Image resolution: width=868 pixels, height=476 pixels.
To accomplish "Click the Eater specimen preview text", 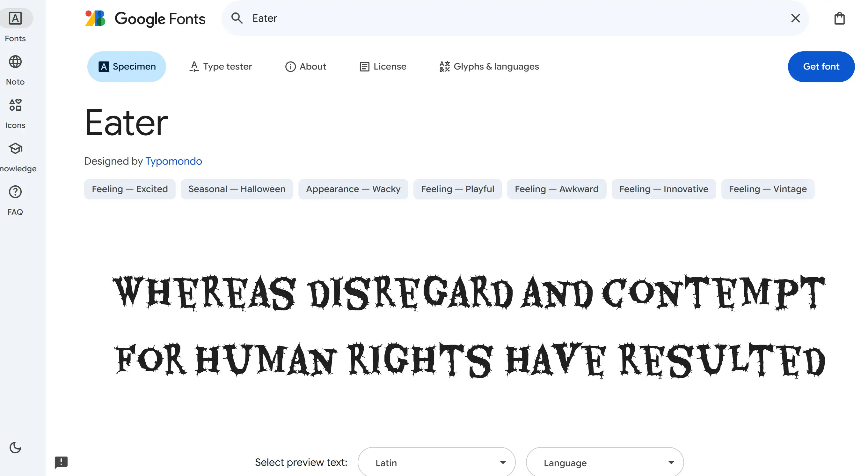I will (x=469, y=327).
